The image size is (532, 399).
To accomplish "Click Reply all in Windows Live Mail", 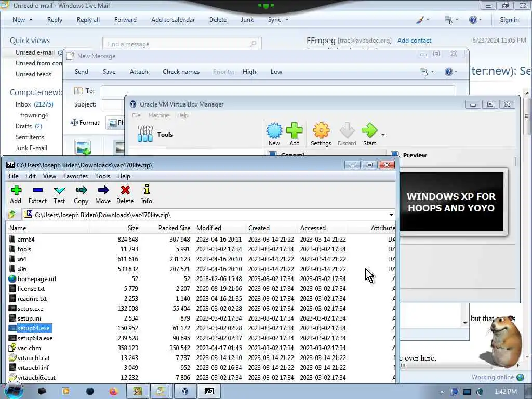I will [88, 20].
